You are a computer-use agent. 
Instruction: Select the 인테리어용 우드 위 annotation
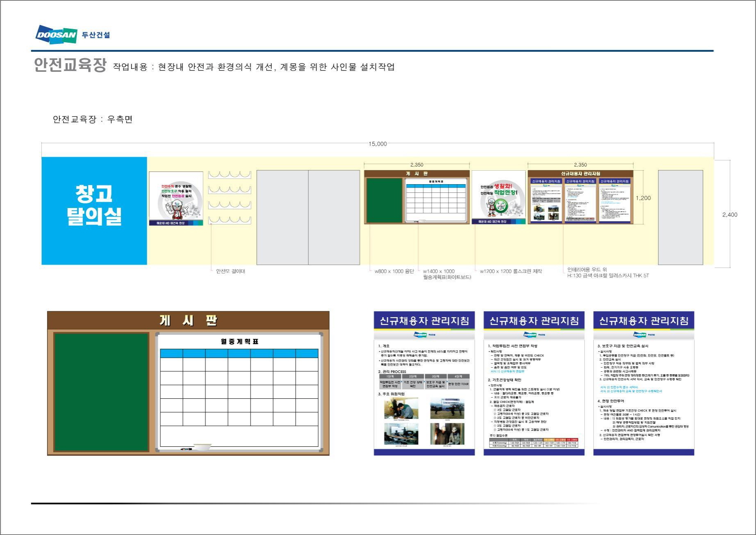tap(587, 270)
